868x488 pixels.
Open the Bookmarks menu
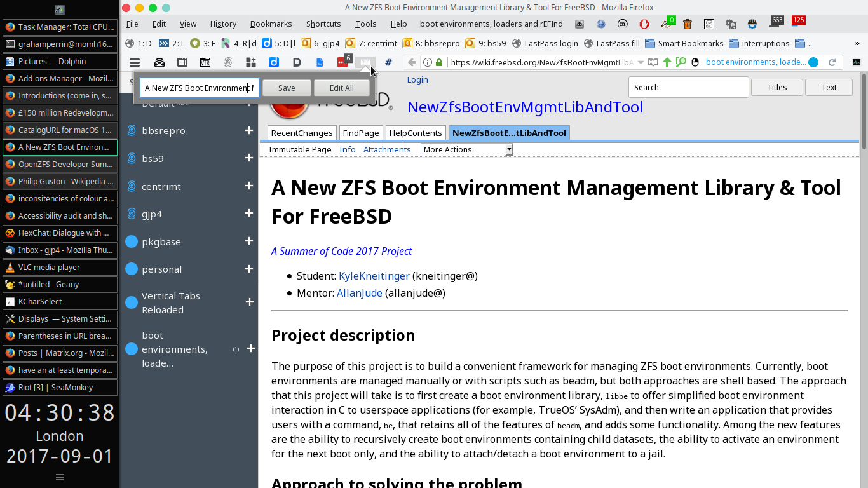pyautogui.click(x=271, y=24)
